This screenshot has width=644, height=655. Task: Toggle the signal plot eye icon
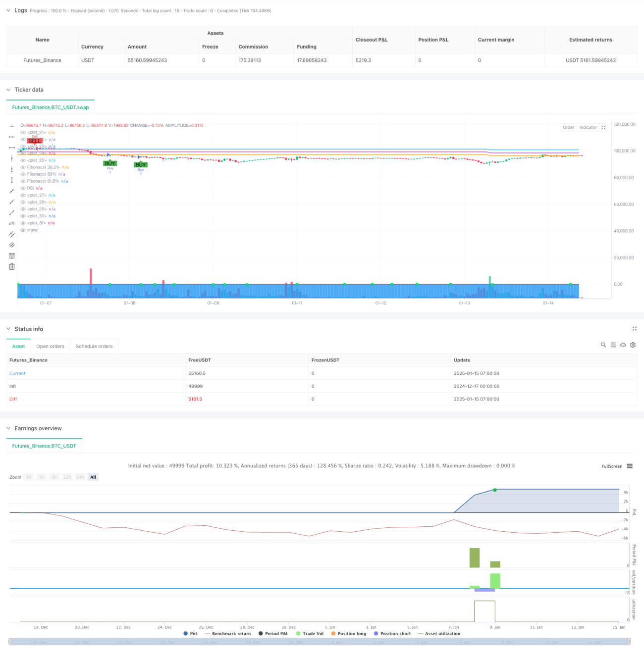tap(23, 230)
